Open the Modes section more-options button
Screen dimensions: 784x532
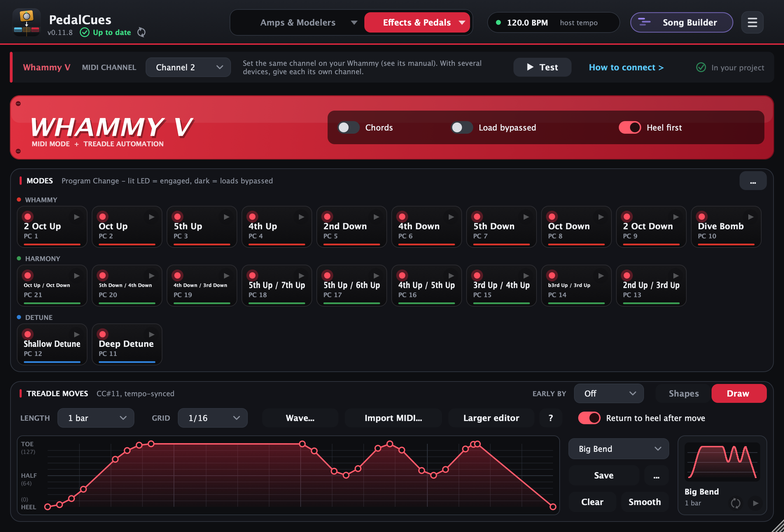click(x=753, y=181)
